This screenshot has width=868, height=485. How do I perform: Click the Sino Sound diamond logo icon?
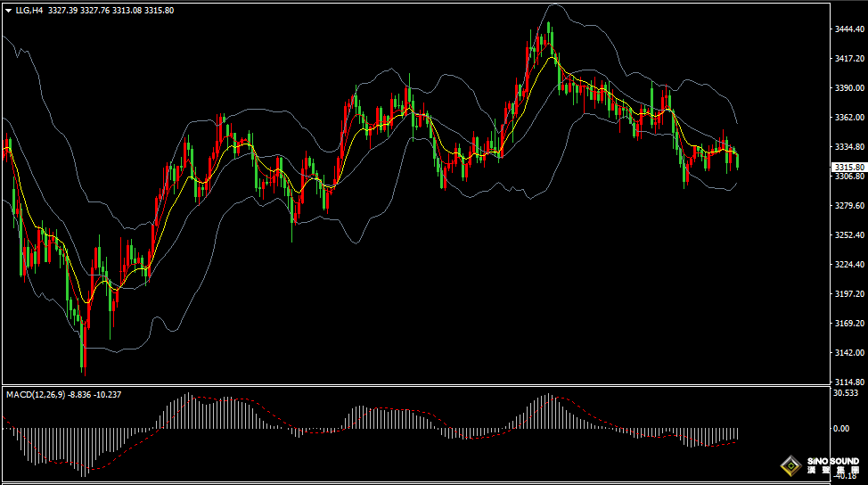(x=790, y=464)
